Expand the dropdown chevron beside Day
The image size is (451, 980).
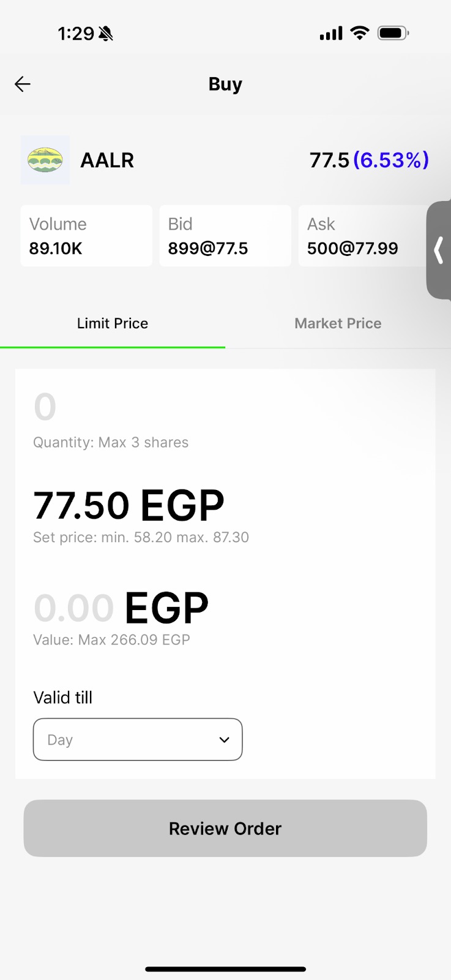[225, 740]
